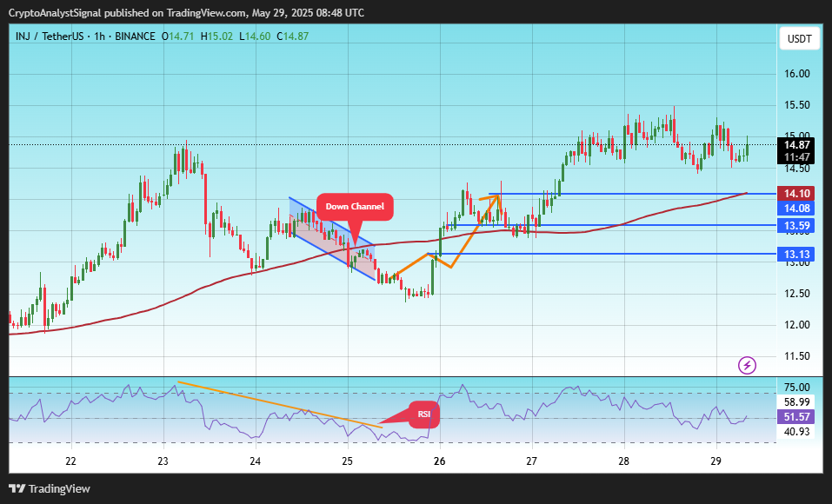Click the blue 13.13 price label
The image size is (832, 504).
[796, 254]
